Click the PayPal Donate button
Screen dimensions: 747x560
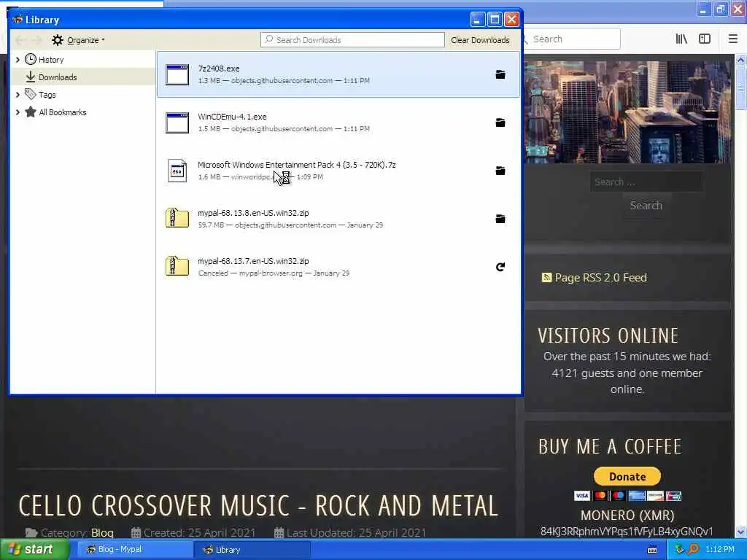627,476
